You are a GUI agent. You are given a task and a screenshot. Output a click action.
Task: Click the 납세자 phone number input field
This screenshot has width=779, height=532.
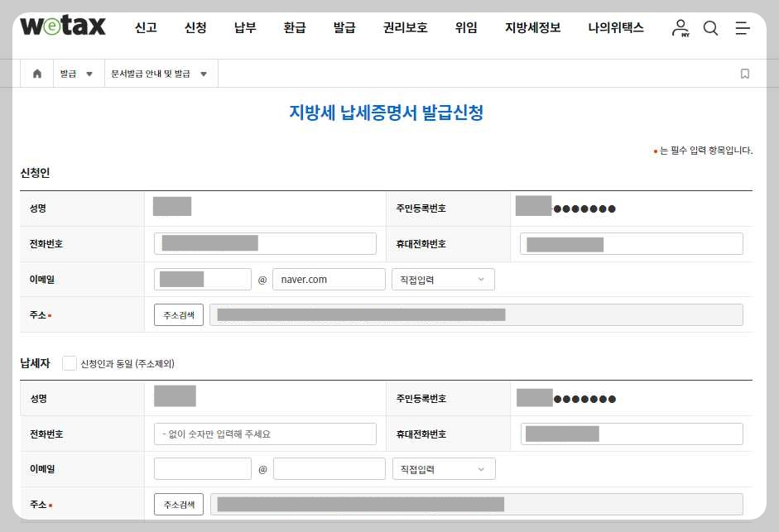tap(265, 434)
